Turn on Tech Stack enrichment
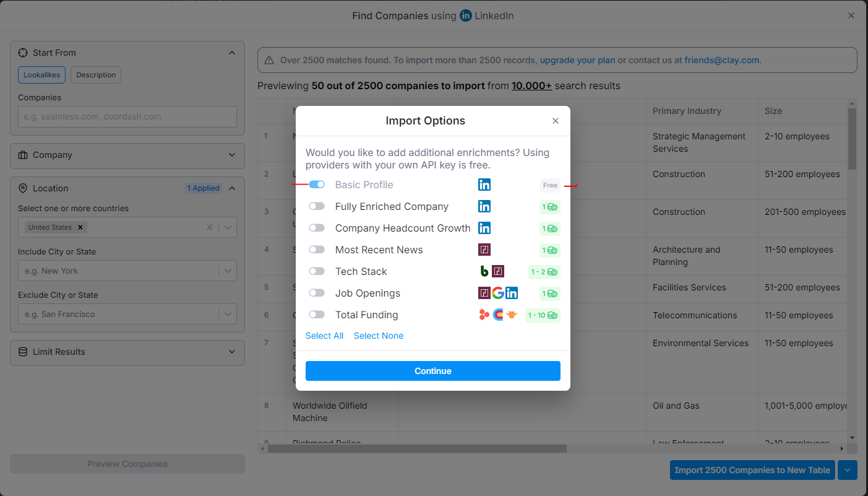This screenshot has width=868, height=496. tap(317, 271)
